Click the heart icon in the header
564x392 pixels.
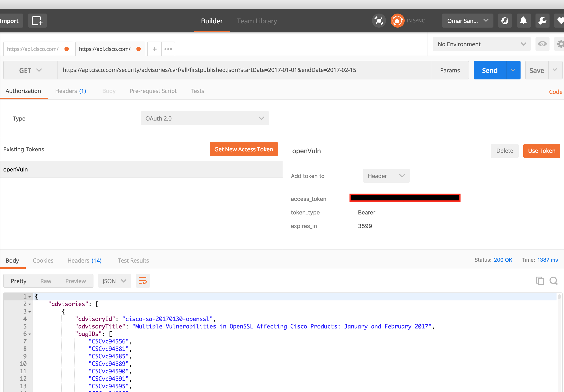[x=560, y=21]
